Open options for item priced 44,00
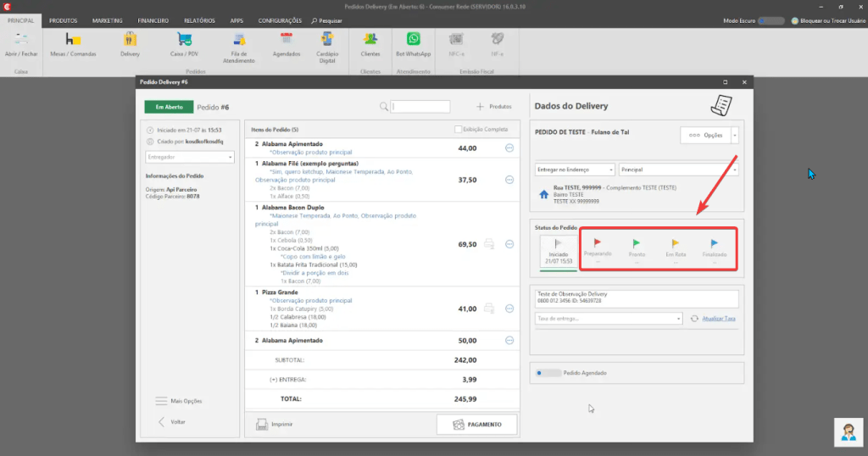Viewport: 868px width, 456px height. click(x=509, y=148)
